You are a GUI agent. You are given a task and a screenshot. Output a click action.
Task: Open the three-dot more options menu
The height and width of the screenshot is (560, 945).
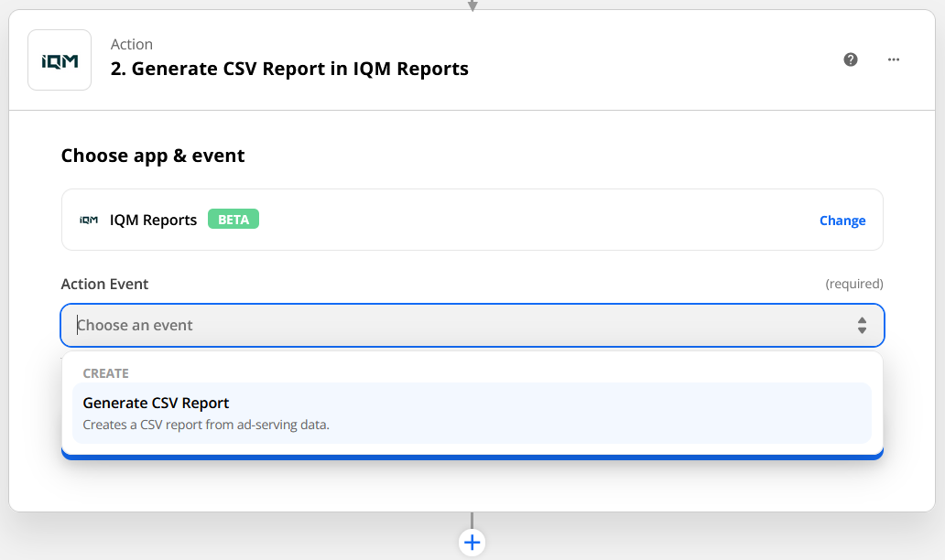(x=894, y=60)
